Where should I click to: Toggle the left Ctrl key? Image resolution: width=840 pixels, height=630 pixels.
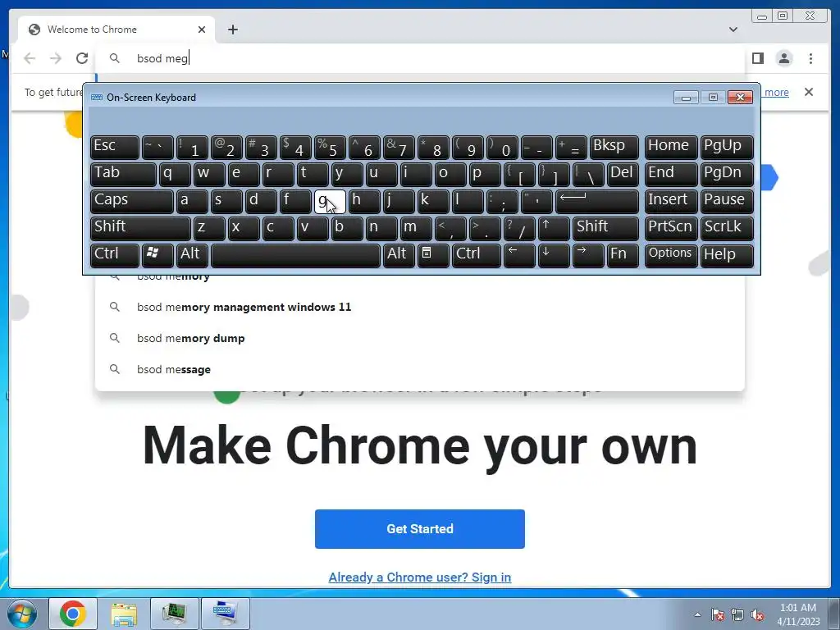pos(115,255)
